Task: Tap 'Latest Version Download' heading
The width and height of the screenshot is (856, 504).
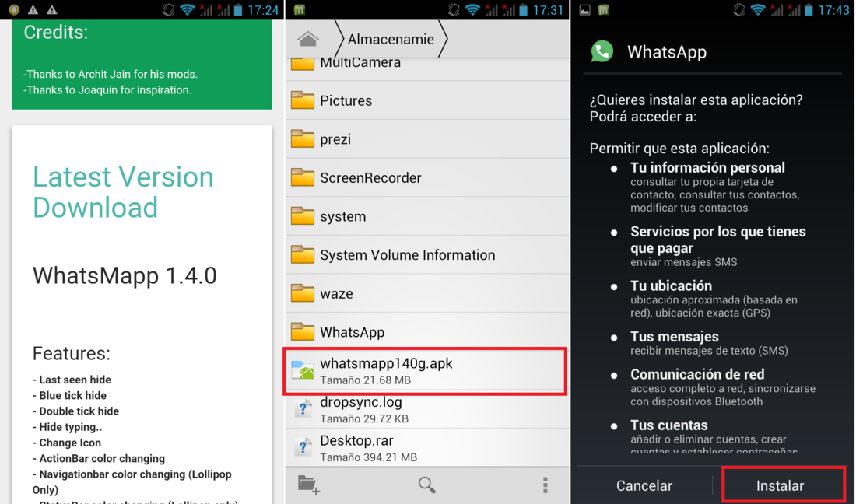Action: point(123,192)
